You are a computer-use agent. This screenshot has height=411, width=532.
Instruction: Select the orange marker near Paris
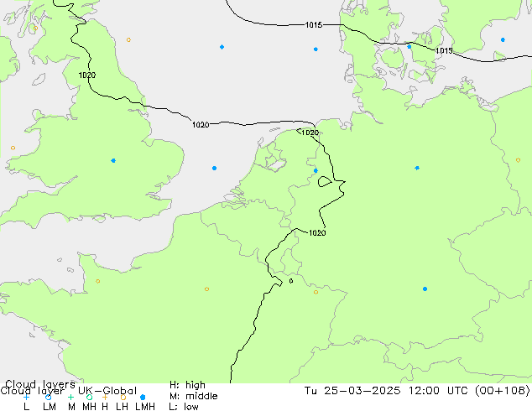pos(206,289)
